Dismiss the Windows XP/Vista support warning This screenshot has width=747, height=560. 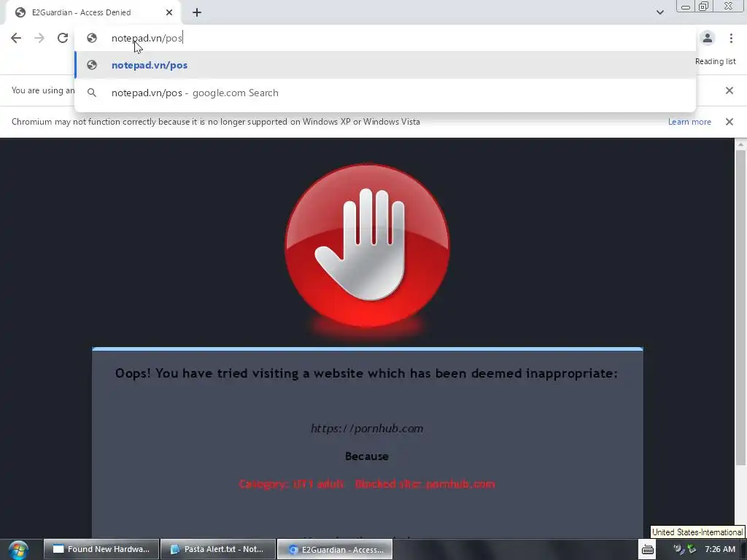[x=729, y=122]
